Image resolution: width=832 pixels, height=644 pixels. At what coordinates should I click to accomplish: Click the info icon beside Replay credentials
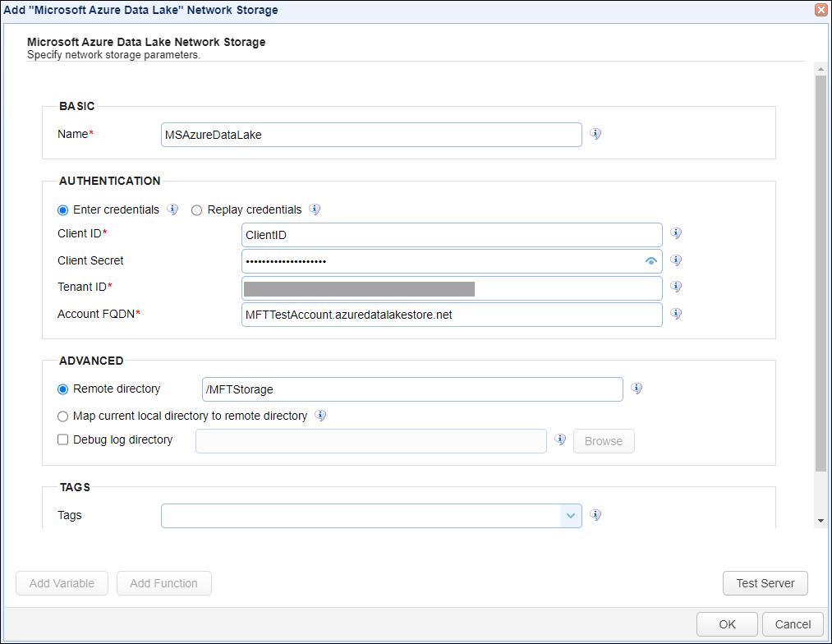coord(315,209)
